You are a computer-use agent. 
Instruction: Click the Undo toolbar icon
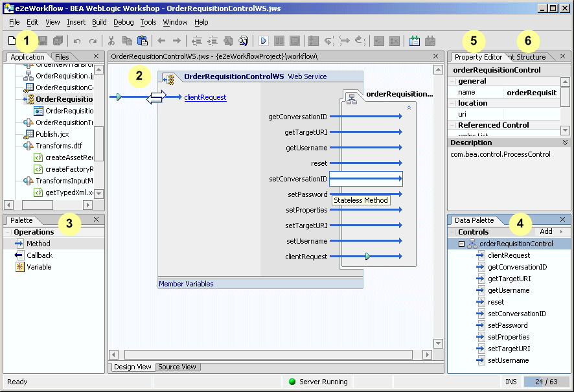77,41
